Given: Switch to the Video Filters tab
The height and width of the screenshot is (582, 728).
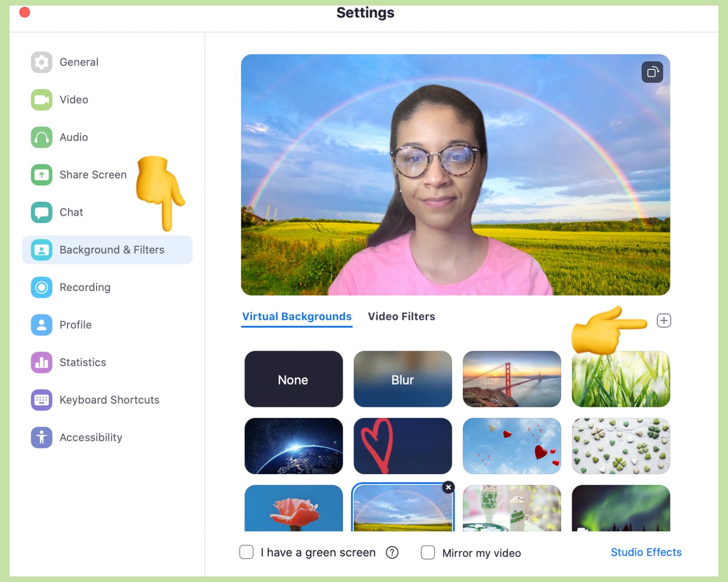Looking at the screenshot, I should (401, 317).
